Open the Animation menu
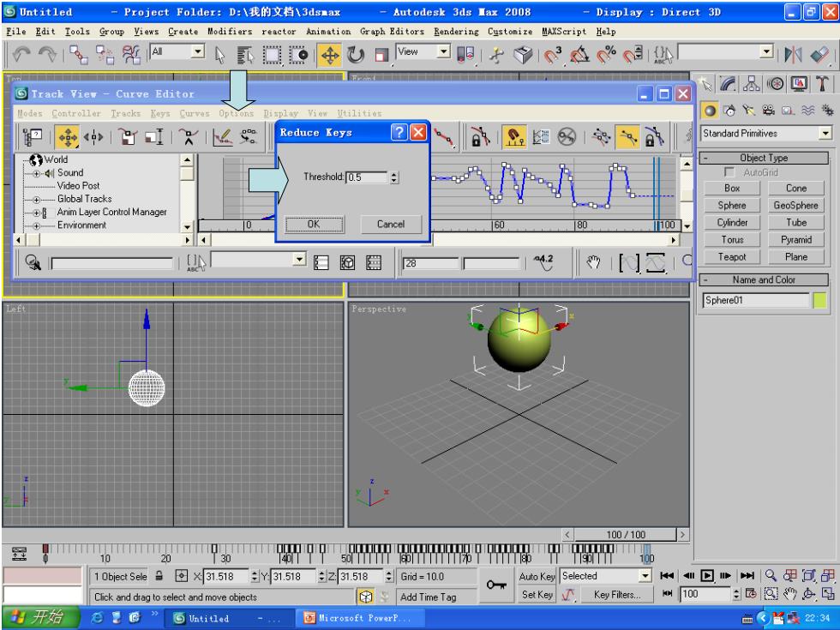This screenshot has width=840, height=630. (328, 32)
